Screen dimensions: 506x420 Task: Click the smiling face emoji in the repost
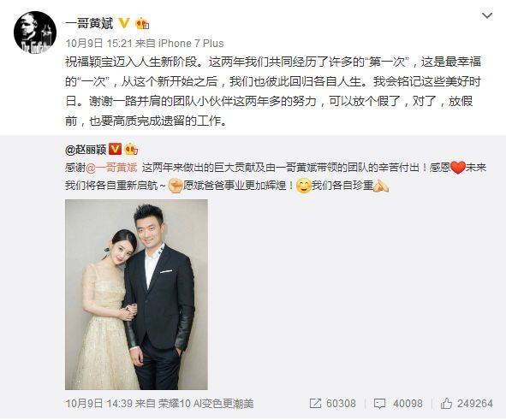[303, 186]
